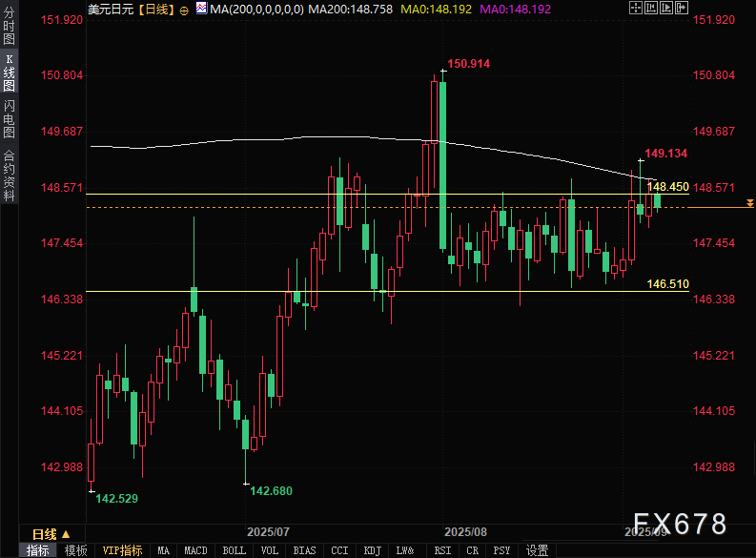The height and width of the screenshot is (558, 756).
Task: Enable the KDJ indicator
Action: pos(373,550)
